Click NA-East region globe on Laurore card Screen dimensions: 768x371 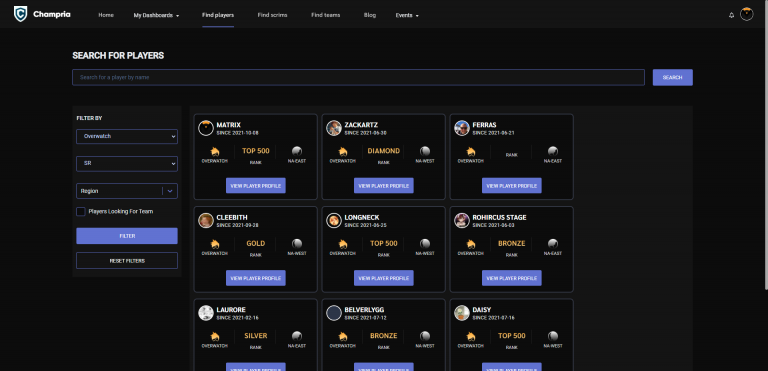[x=297, y=336]
